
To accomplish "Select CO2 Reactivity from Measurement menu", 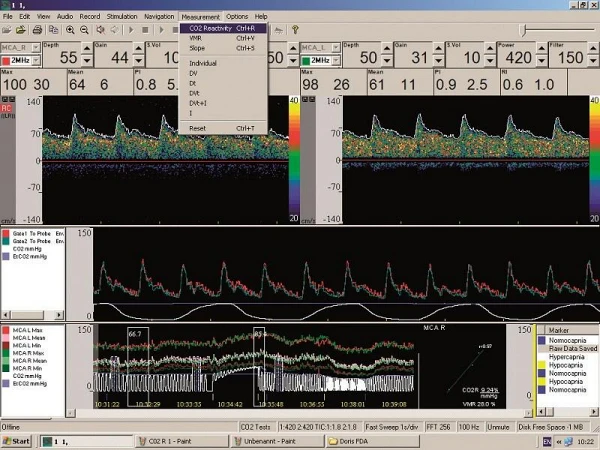I will click(x=221, y=29).
